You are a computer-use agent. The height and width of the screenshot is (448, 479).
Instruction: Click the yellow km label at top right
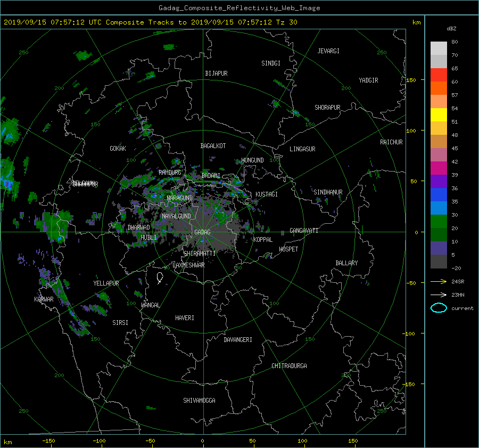click(x=416, y=22)
